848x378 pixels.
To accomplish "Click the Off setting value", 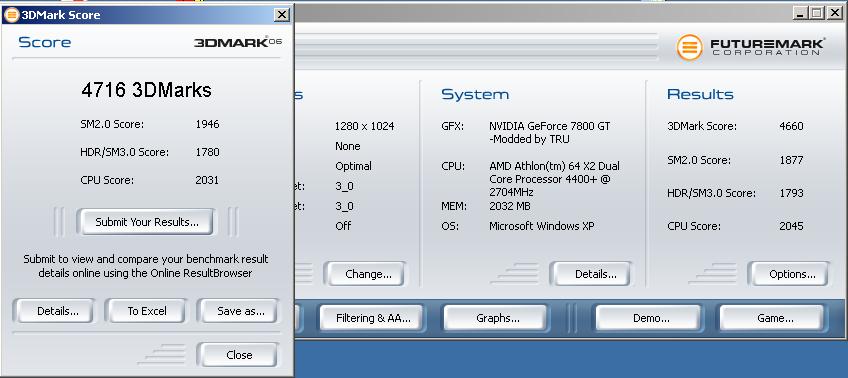I will point(343,226).
